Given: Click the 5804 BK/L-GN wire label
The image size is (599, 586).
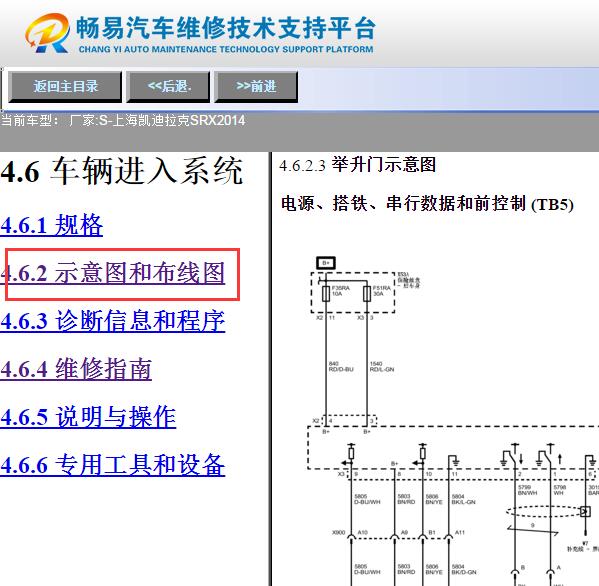Looking at the screenshot, I should coord(463,499).
